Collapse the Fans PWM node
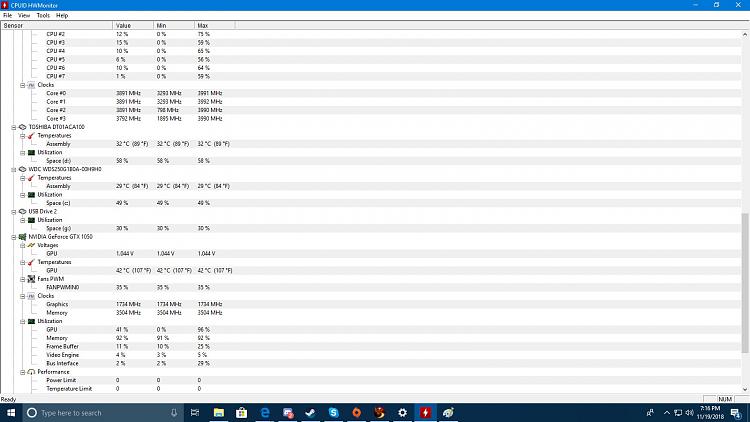Viewport: 750px width, 422px height. (22, 279)
